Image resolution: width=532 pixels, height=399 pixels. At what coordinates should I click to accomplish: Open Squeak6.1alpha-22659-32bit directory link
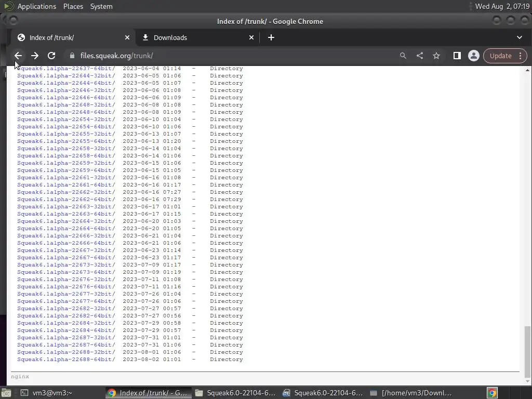point(66,163)
